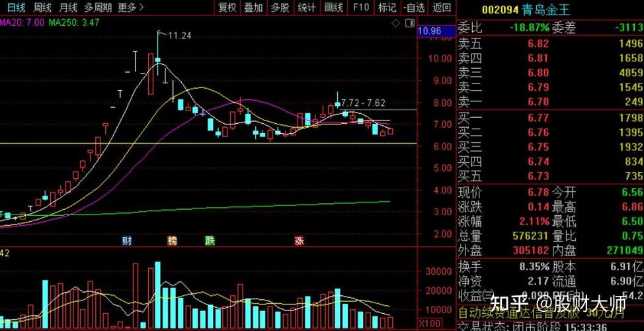Click the 复权 button
This screenshot has height=331, width=644.
coord(227,7)
